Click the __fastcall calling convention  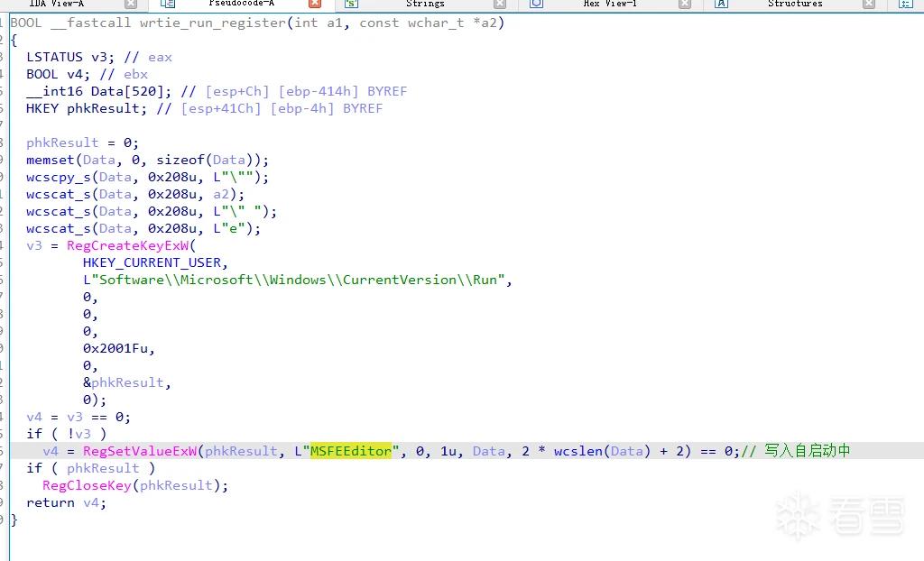pos(91,23)
